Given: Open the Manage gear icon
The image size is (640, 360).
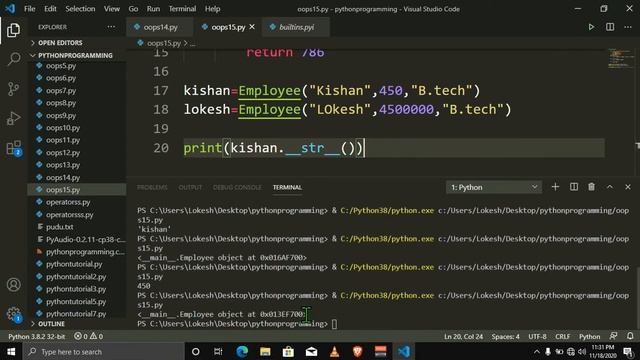Looking at the screenshot, I should click(x=13, y=314).
